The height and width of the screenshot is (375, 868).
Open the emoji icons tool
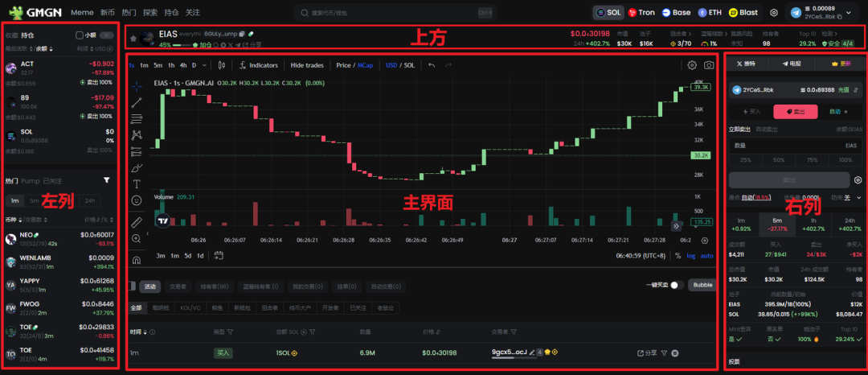click(137, 200)
